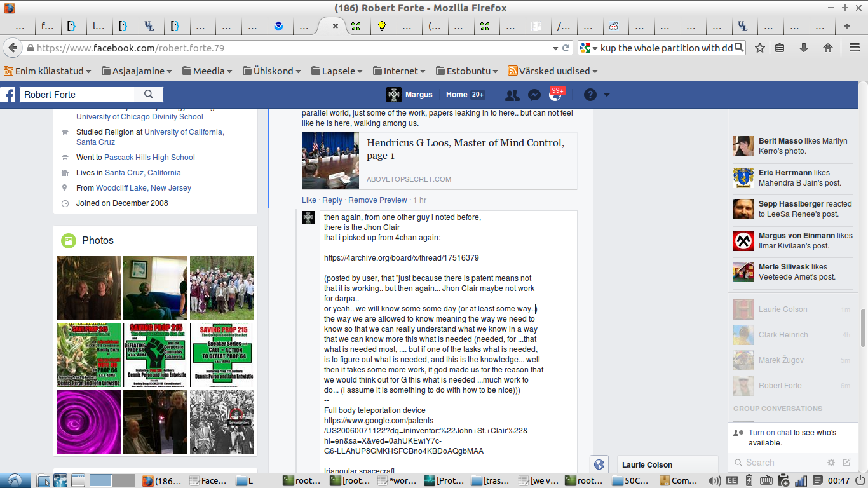This screenshot has height=488, width=868.
Task: Bookmark this page with the star icon
Action: 760,48
